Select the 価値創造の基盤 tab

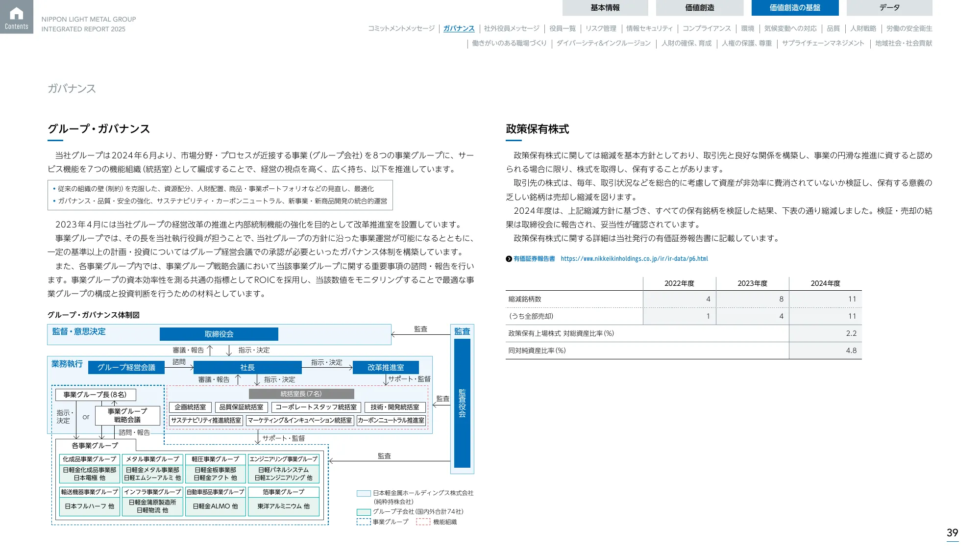[x=794, y=7]
